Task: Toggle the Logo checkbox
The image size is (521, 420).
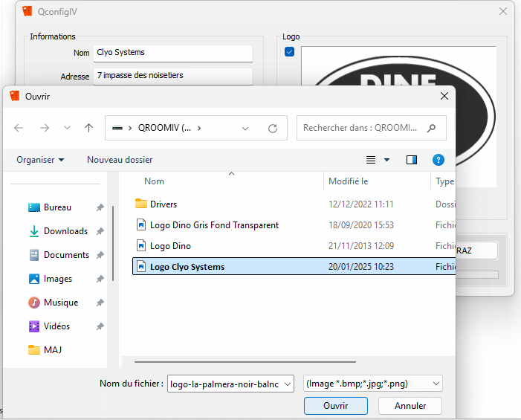Action: click(290, 51)
